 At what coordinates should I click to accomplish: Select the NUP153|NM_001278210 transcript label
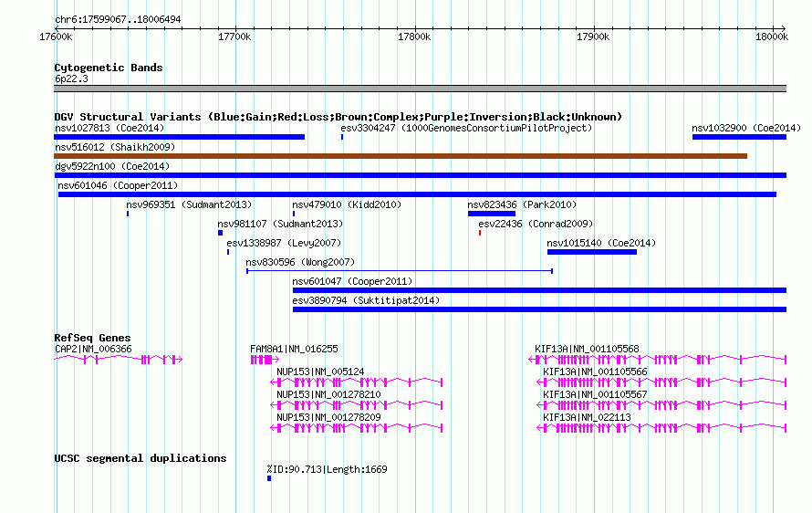coord(328,395)
